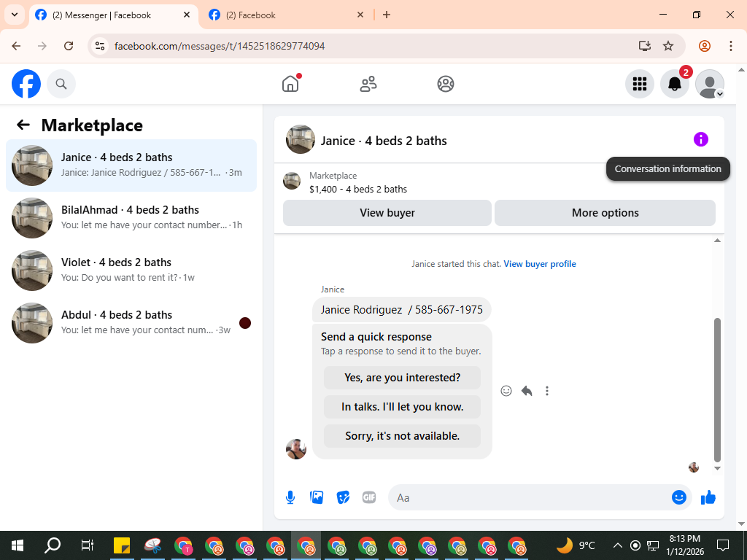Bookmark this page star icon
The width and height of the screenshot is (747, 560).
[668, 46]
